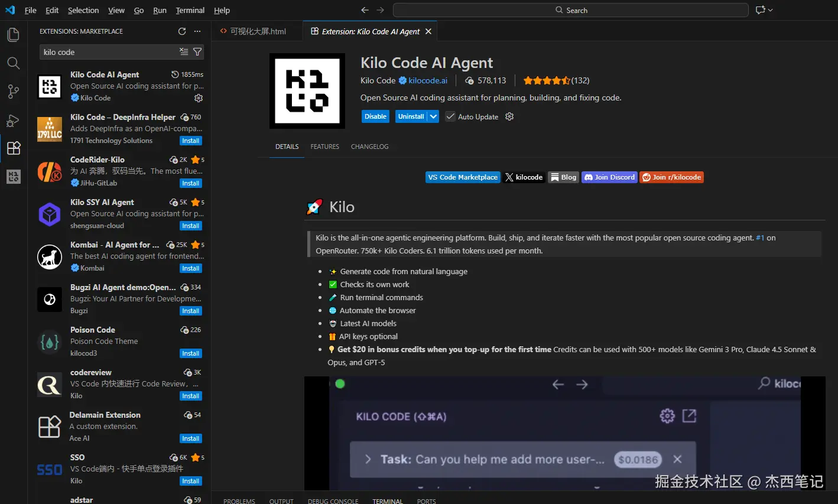
Task: Open the manage gear for Kilo Code AI Agent in the list
Action: coord(199,98)
